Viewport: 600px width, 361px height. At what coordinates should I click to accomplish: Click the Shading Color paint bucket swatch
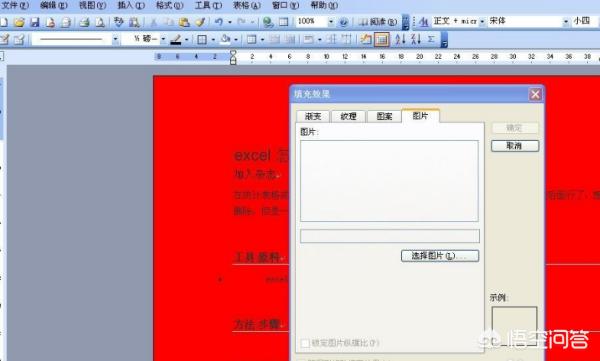[x=225, y=39]
